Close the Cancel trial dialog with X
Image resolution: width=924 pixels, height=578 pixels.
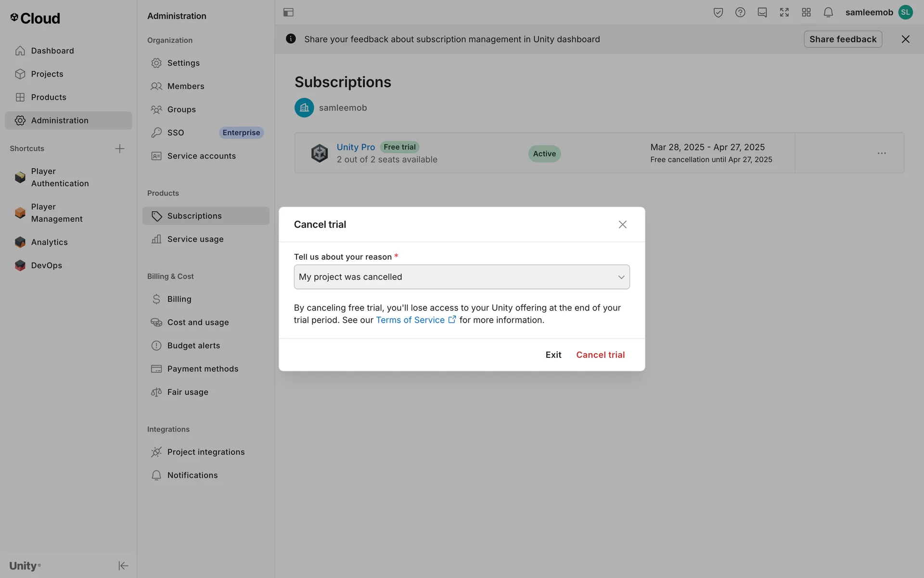(x=622, y=224)
